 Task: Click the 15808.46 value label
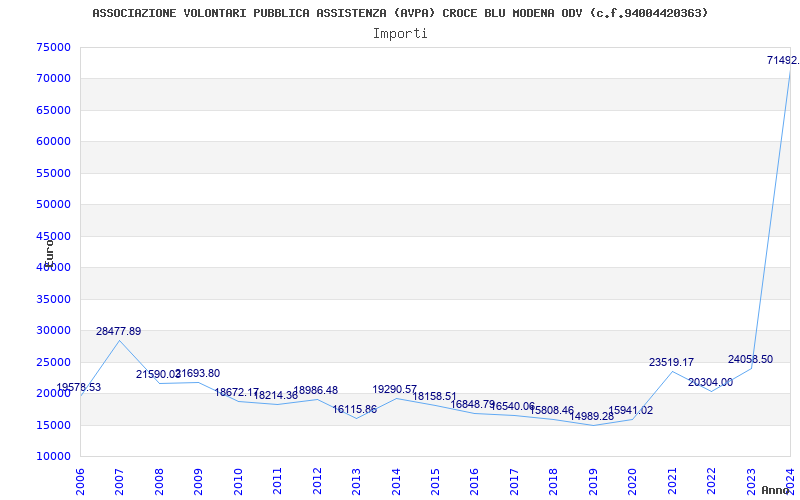(552, 410)
